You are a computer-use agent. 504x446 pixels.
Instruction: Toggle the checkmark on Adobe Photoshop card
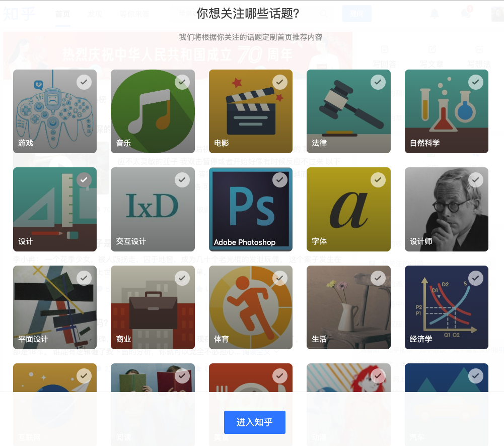(280, 180)
